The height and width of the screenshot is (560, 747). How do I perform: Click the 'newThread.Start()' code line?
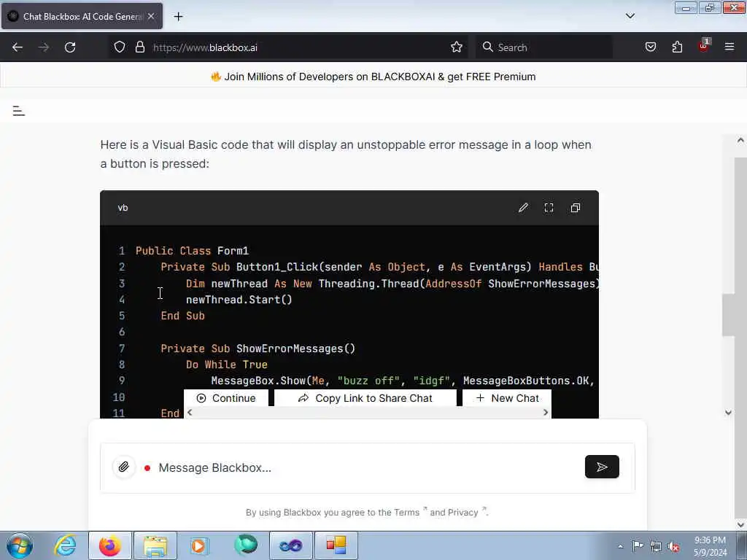coord(239,300)
